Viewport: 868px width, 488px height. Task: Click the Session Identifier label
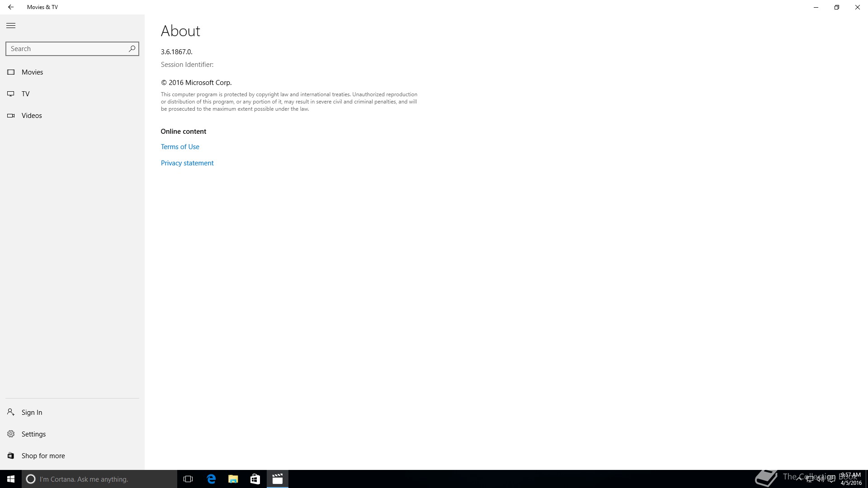[187, 65]
